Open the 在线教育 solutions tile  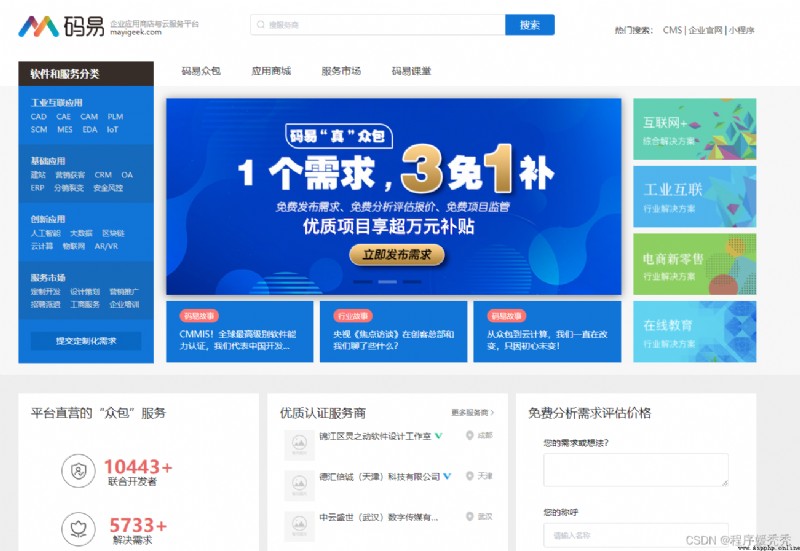(694, 332)
